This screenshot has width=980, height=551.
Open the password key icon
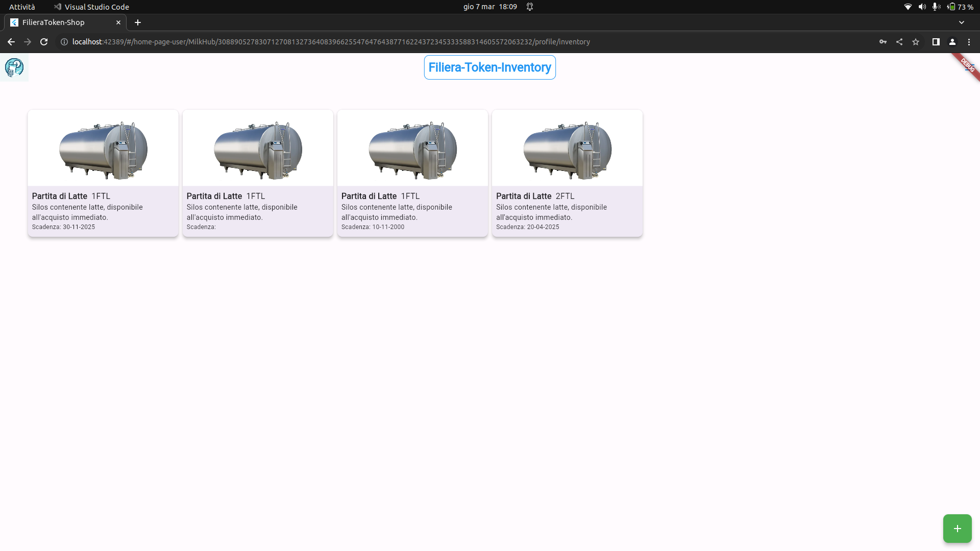click(883, 42)
